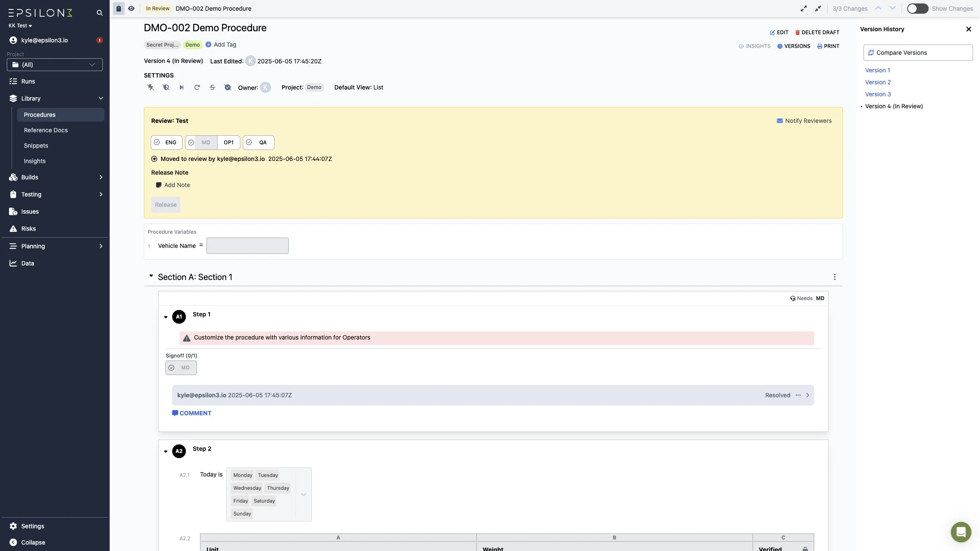
Task: Open Issues in sidebar
Action: click(30, 211)
